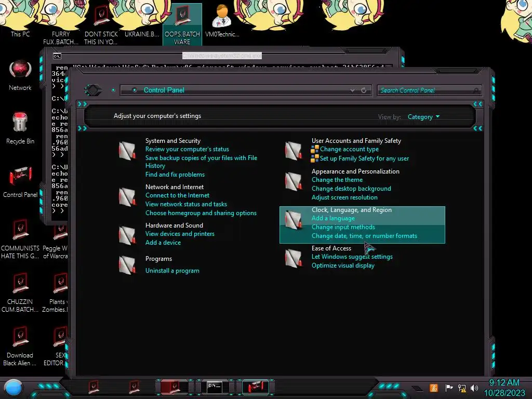The width and height of the screenshot is (532, 399).
Task: Open the Network and Internet heading
Action: click(175, 187)
